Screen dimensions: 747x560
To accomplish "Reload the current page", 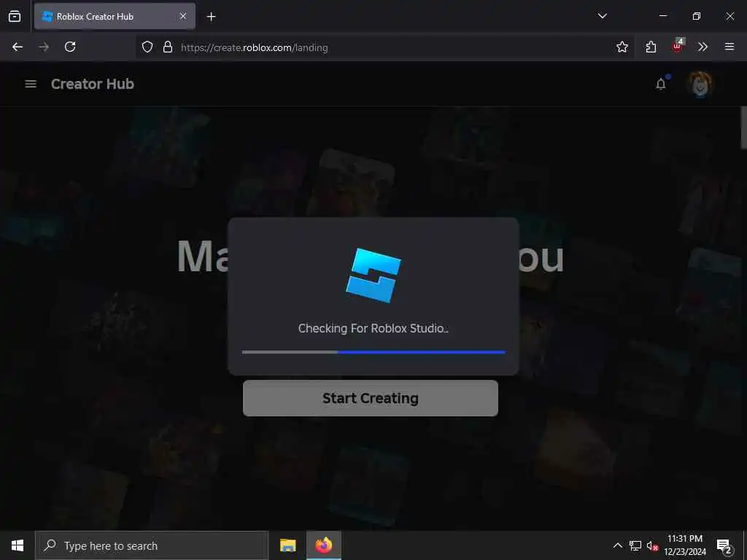I will 70,47.
